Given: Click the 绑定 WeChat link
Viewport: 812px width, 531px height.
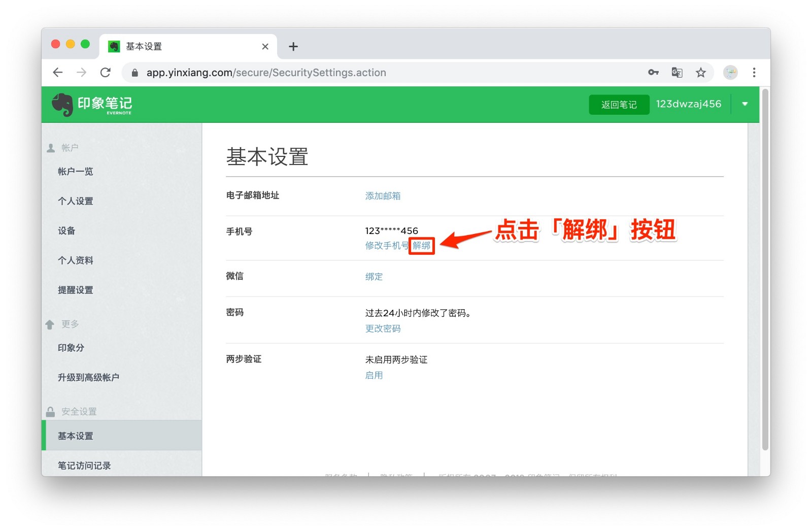Looking at the screenshot, I should coord(374,277).
